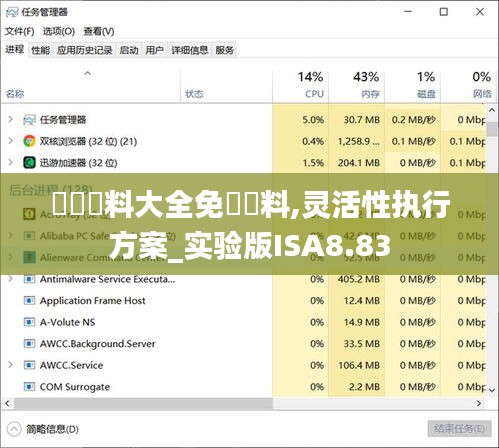
Task: Select the AWCC.Background.Server process icon
Action: point(29,344)
